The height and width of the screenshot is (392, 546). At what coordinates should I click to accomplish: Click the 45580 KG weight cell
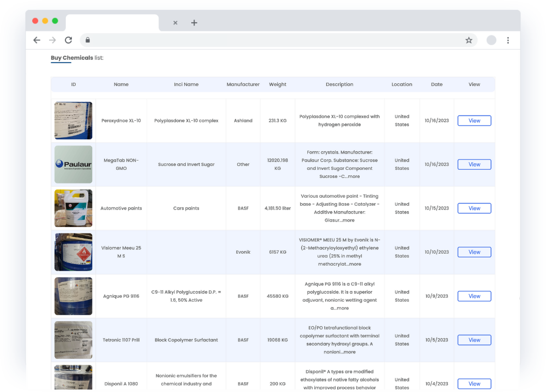point(277,296)
